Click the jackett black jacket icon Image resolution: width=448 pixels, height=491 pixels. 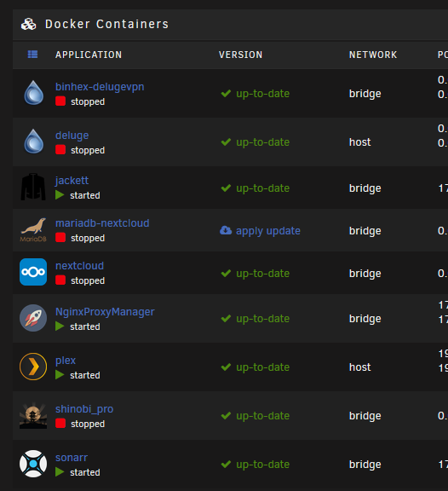pyautogui.click(x=33, y=187)
